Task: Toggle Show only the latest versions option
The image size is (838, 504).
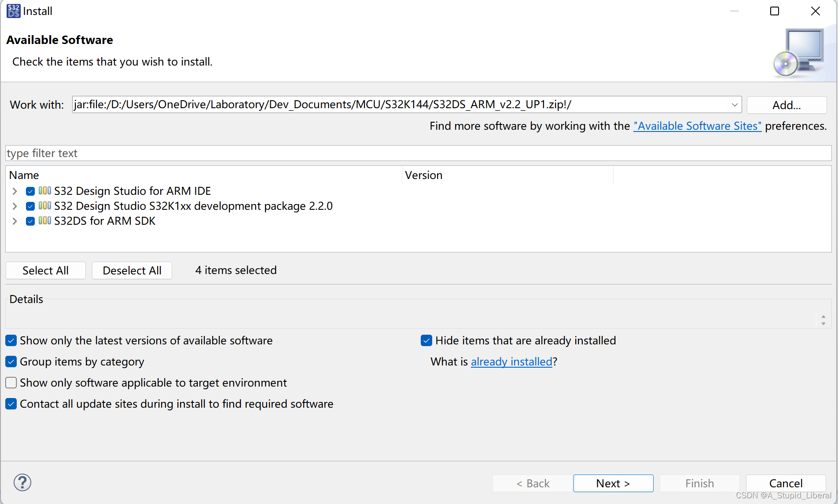Action: click(x=11, y=340)
